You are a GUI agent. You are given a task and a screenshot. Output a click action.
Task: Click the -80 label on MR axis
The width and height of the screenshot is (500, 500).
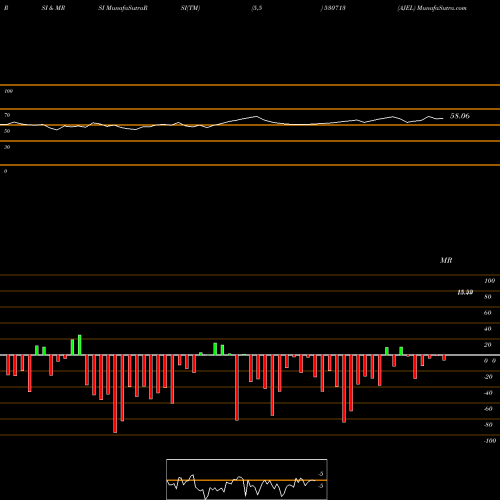(x=488, y=425)
